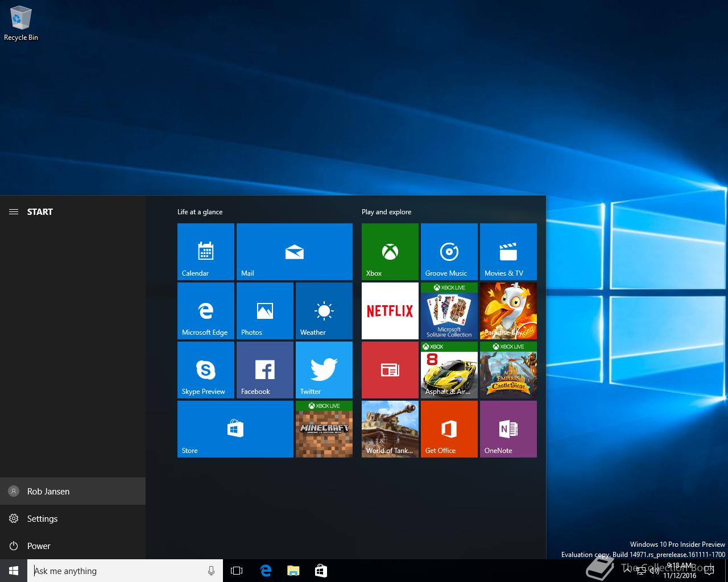728x582 pixels.
Task: Expand the Start hamburger menu
Action: pos(14,211)
